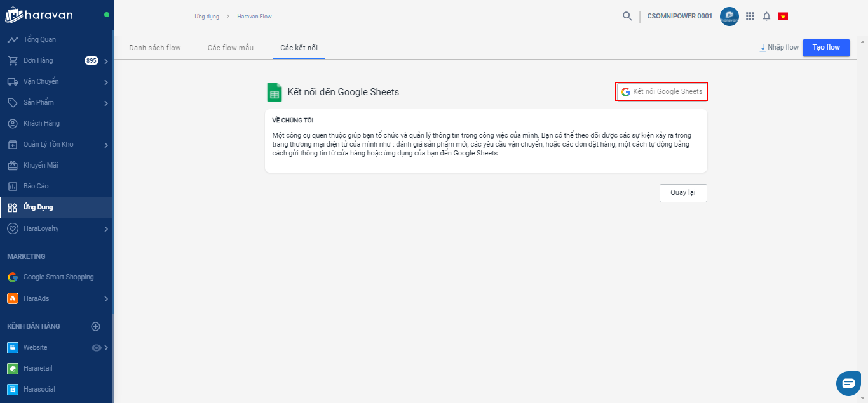
Task: Click the Tạo flow button
Action: pyautogui.click(x=825, y=48)
